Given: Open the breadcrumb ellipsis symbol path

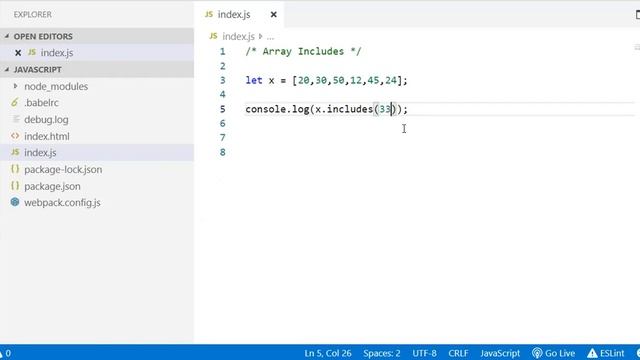Looking at the screenshot, I should [270, 37].
